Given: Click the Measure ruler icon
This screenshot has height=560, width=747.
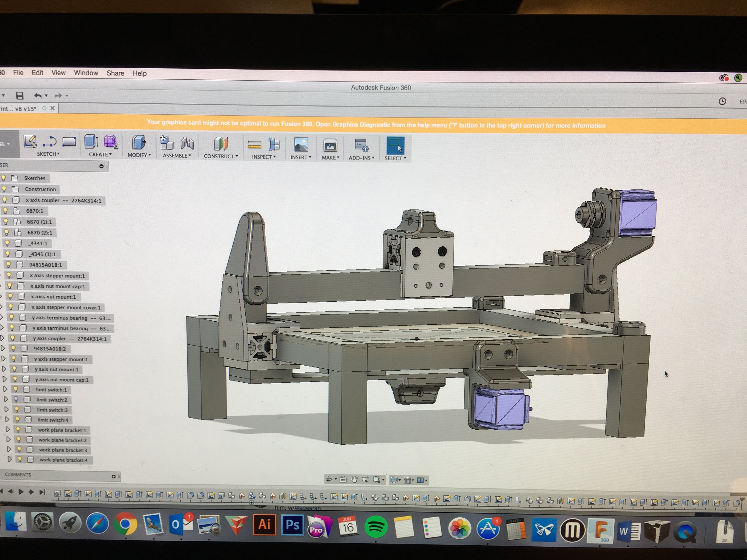Looking at the screenshot, I should [255, 145].
